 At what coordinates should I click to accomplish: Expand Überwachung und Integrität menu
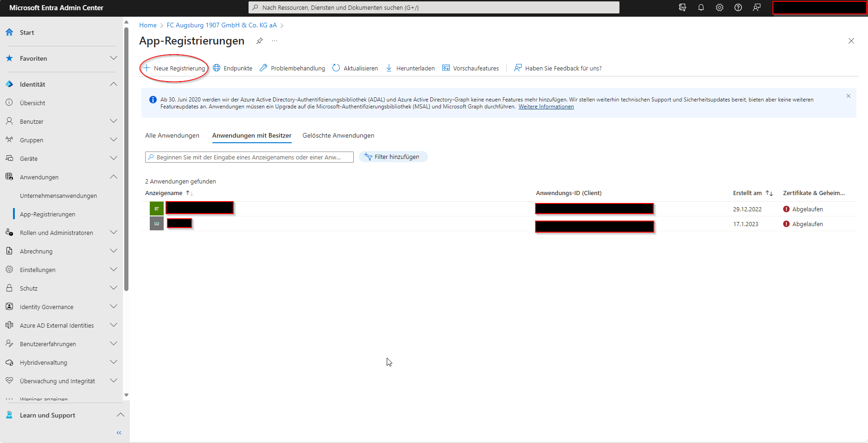(114, 380)
